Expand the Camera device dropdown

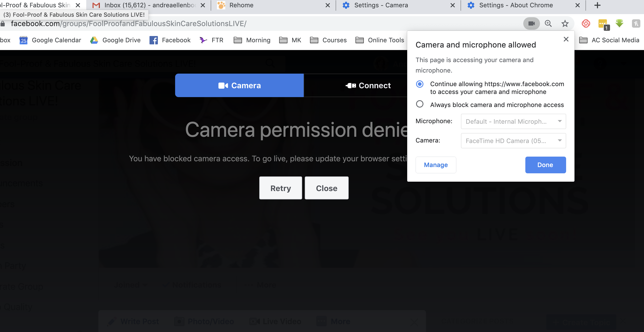[513, 141]
